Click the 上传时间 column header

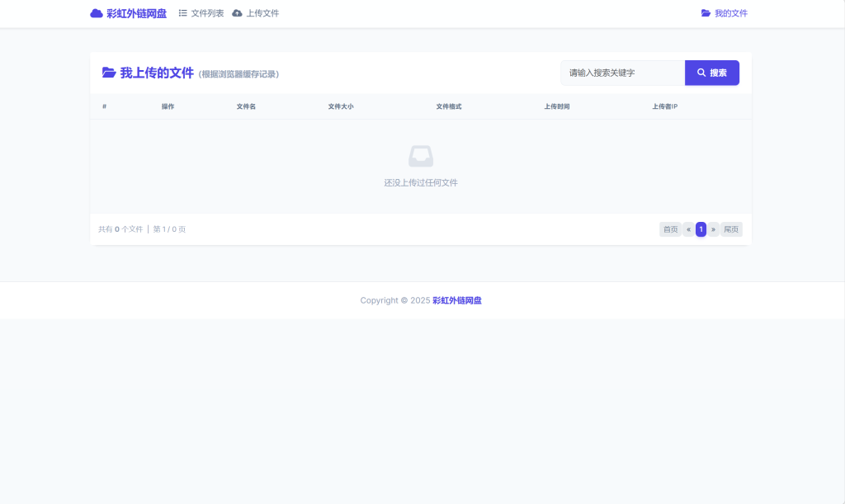point(556,107)
